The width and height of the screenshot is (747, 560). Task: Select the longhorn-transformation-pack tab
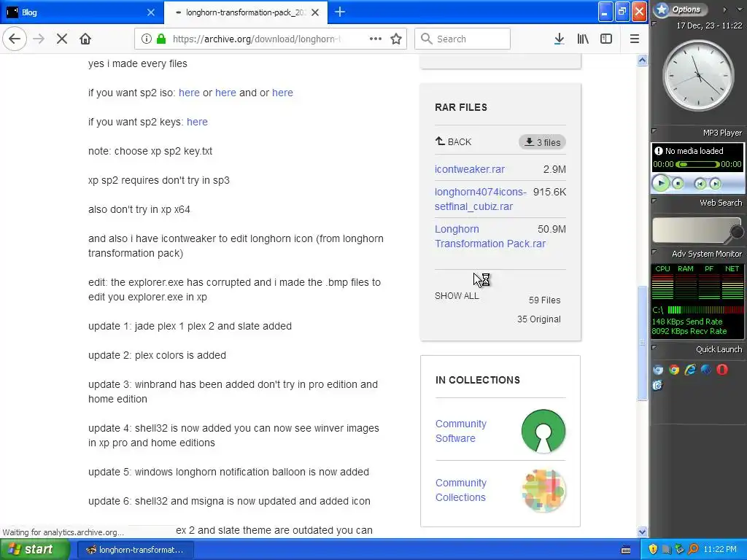coord(245,12)
